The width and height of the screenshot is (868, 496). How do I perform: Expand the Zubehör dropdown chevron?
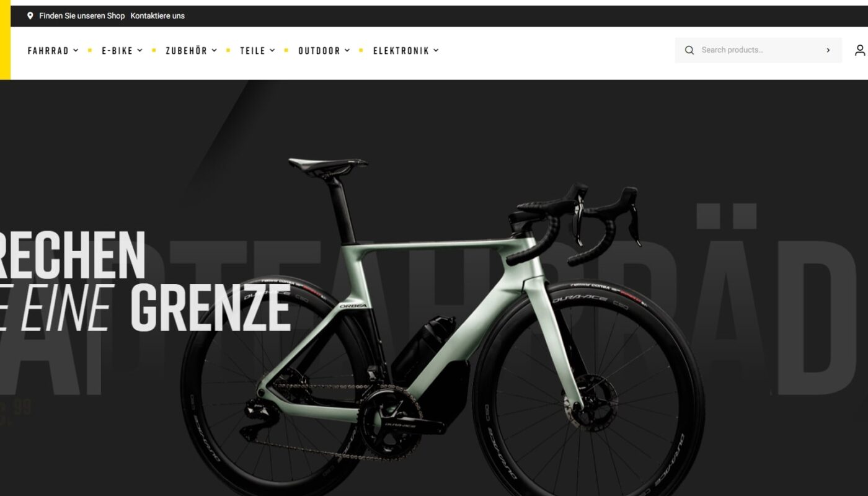(x=215, y=50)
